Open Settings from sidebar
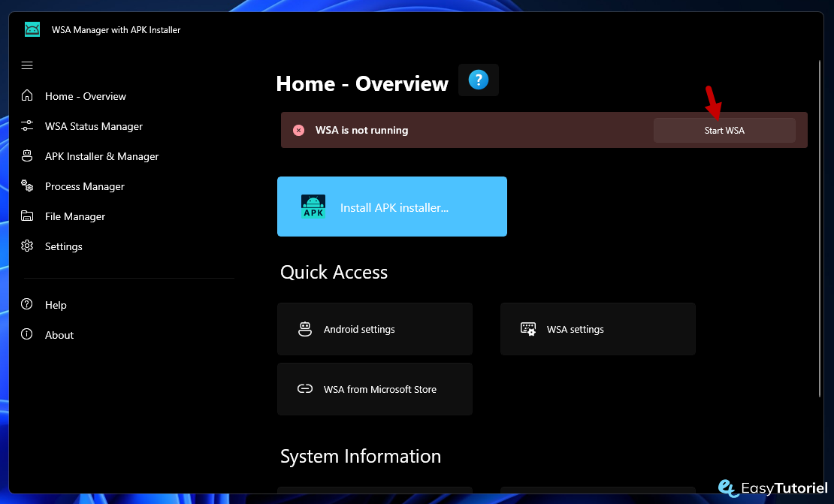This screenshot has width=834, height=504. pyautogui.click(x=64, y=246)
